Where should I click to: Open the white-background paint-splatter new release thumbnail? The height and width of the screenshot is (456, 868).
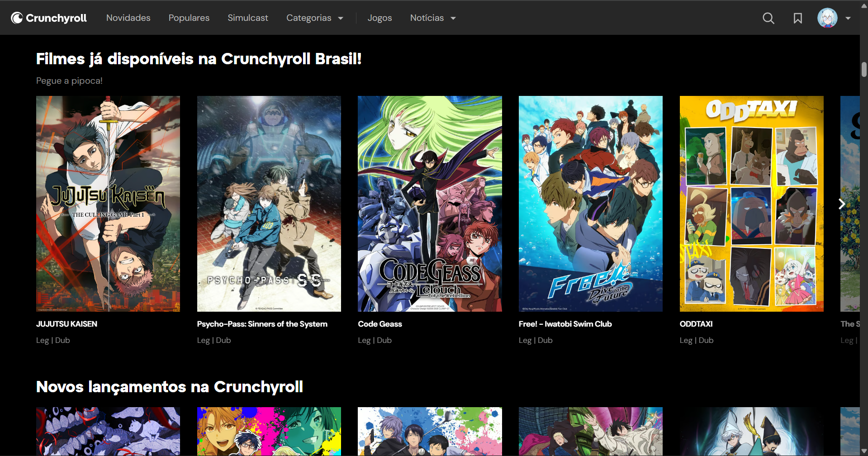pyautogui.click(x=430, y=431)
